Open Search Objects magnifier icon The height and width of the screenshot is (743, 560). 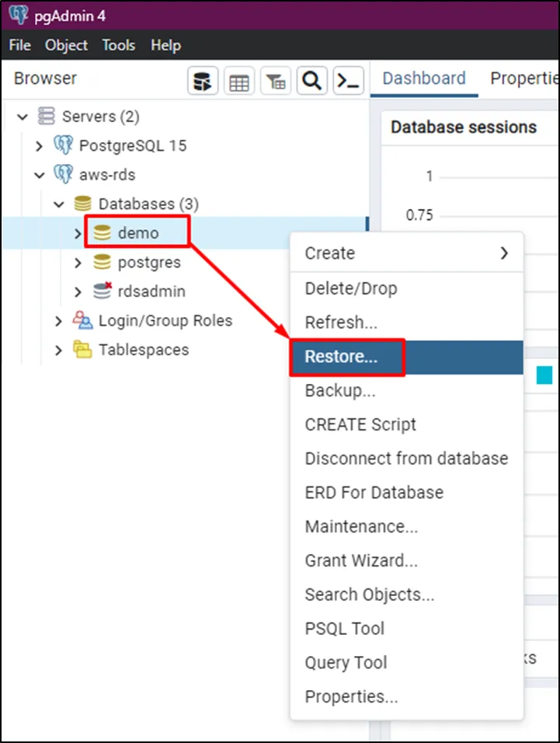(311, 81)
